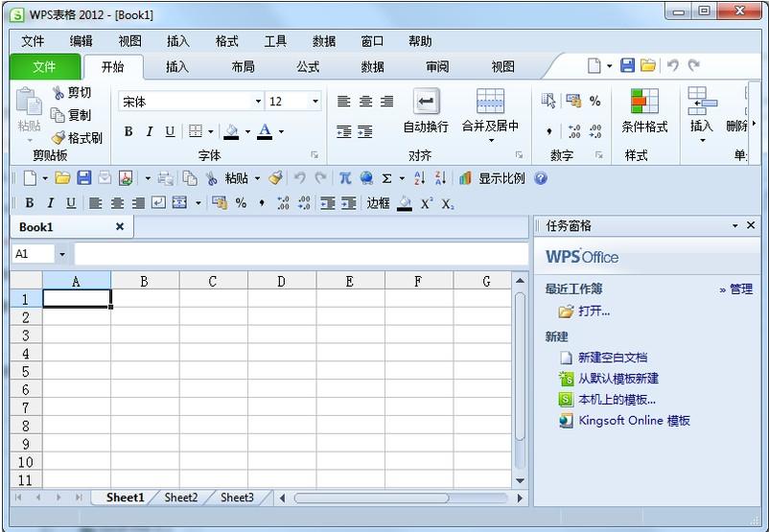
Task: Click the fill color bucket in lower toolbar
Action: tap(405, 203)
